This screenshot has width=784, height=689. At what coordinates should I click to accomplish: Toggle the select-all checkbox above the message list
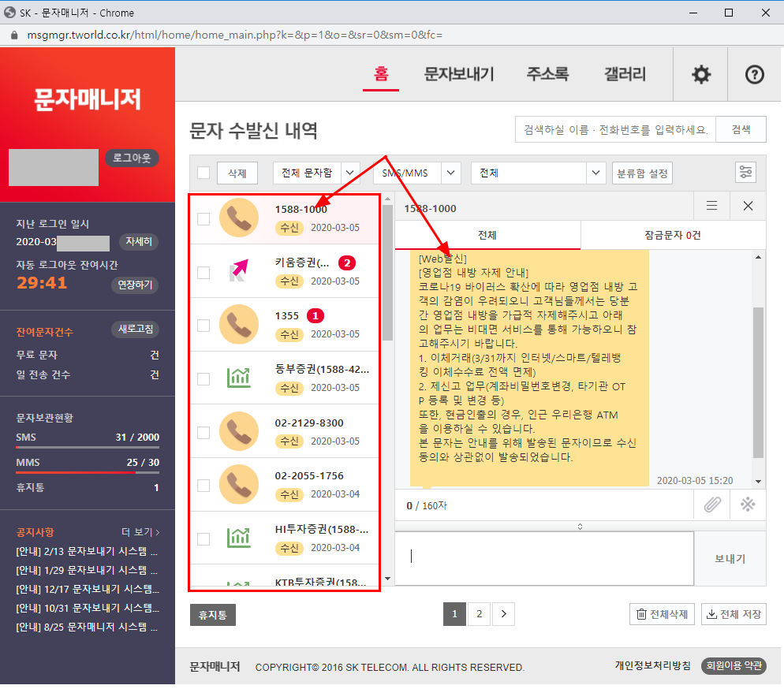202,172
